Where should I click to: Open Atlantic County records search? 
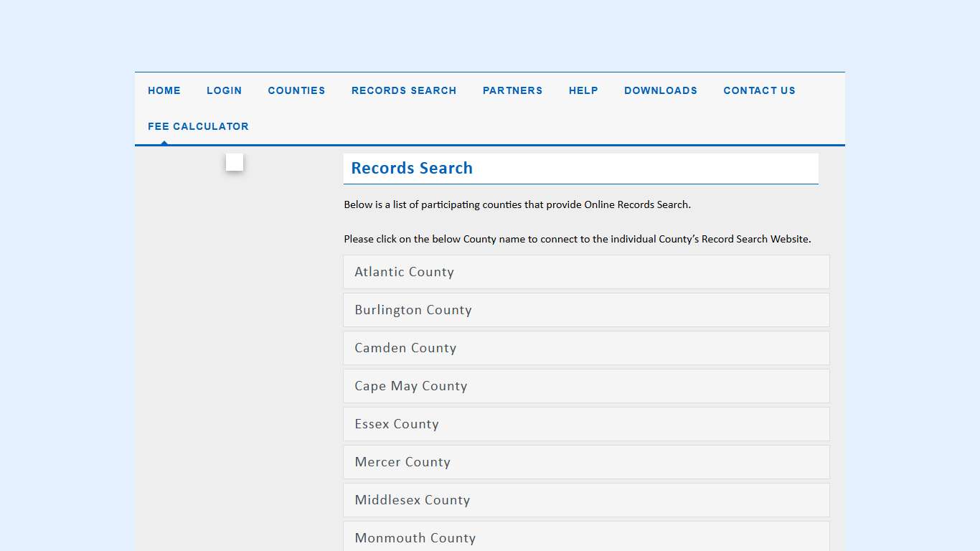point(404,272)
